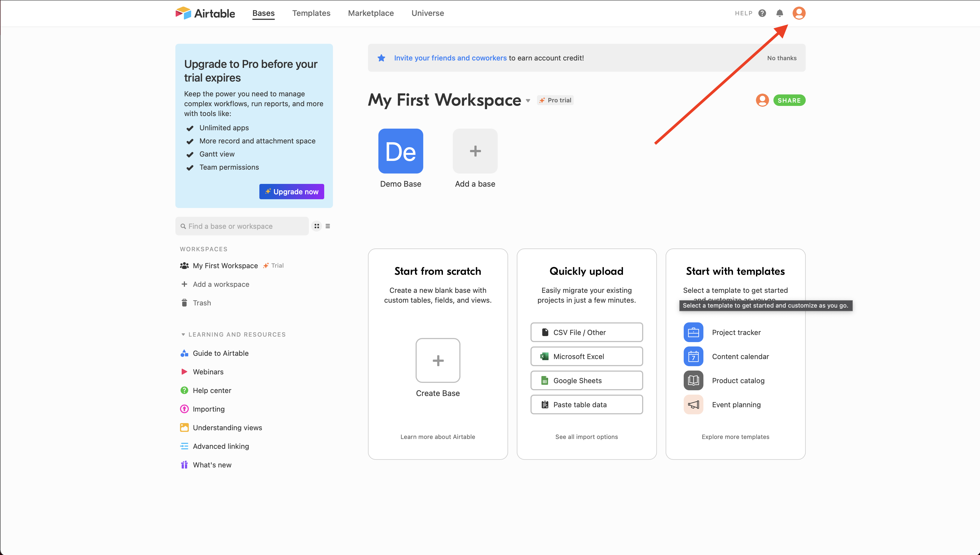The image size is (980, 555).
Task: Open the Templates tab
Action: click(311, 13)
